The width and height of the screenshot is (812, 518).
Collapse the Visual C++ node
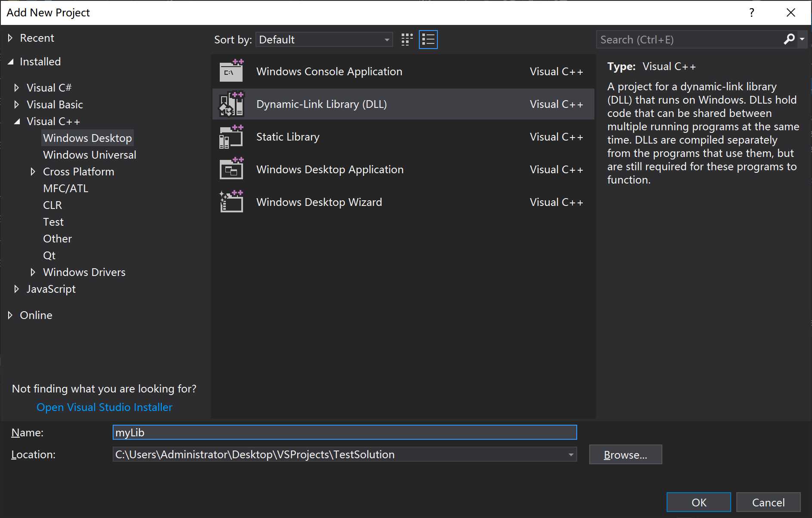17,122
